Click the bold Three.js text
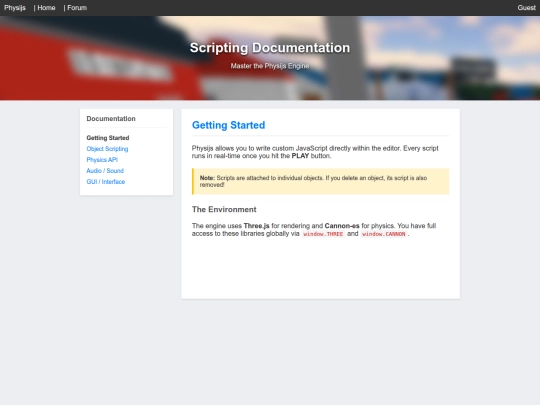Viewport: 540px width, 405px height. click(x=257, y=226)
